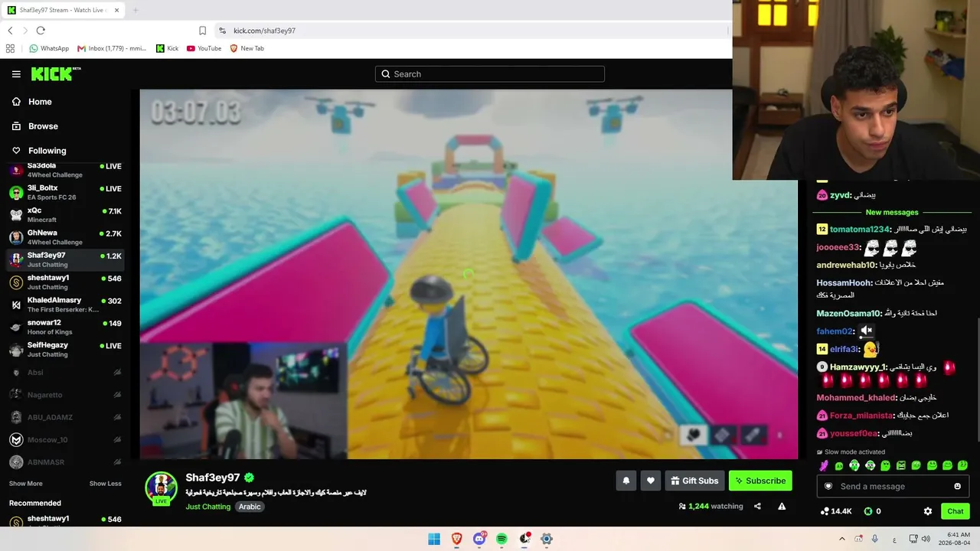Open the WhatsApp bookmark

pyautogui.click(x=49, y=48)
